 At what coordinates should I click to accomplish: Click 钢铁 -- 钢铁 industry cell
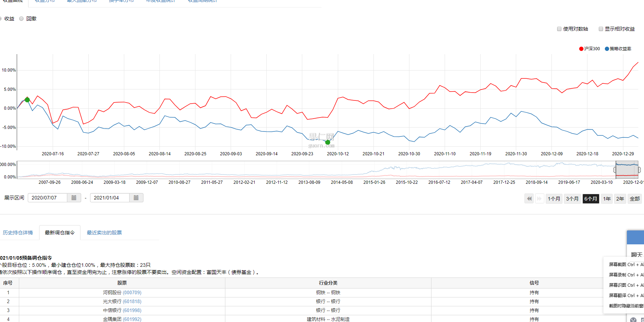(328, 292)
